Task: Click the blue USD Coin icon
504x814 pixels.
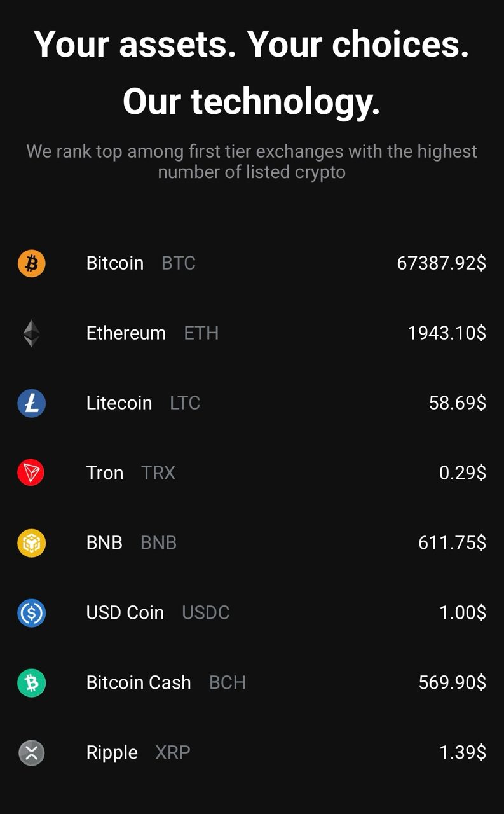Action: pos(31,613)
